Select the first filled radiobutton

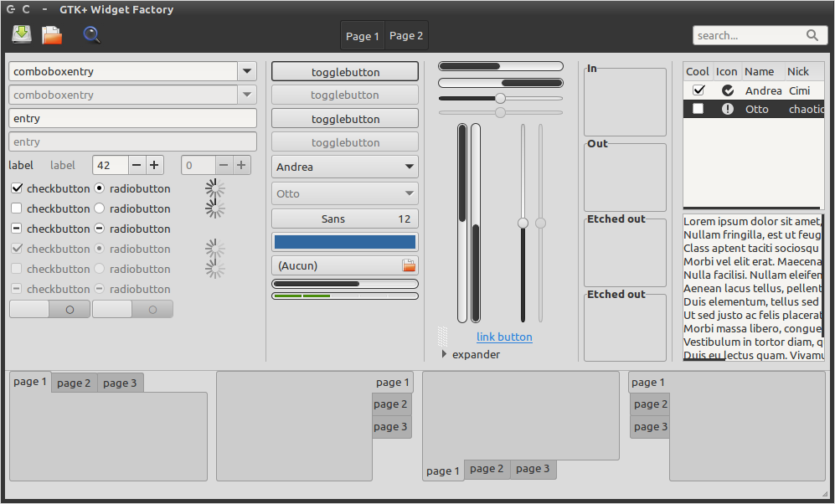100,188
